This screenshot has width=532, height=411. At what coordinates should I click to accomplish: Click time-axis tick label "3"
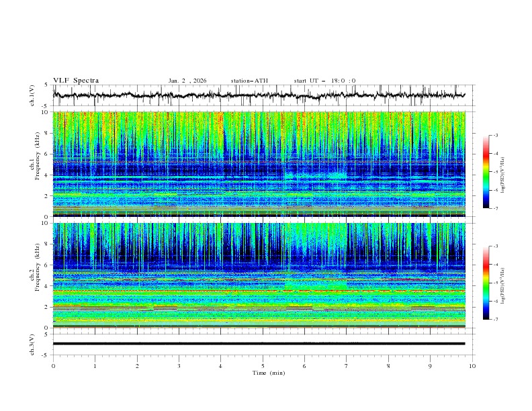[179, 366]
